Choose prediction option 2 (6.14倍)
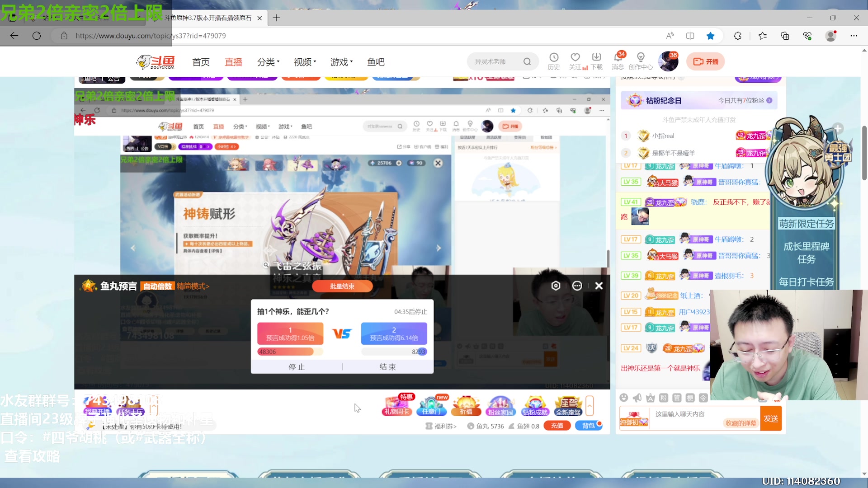 click(394, 333)
